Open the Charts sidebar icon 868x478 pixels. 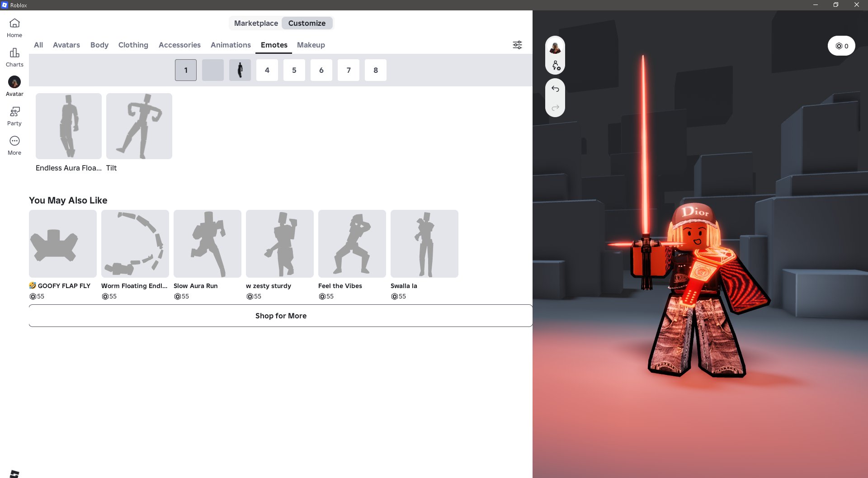pyautogui.click(x=14, y=57)
